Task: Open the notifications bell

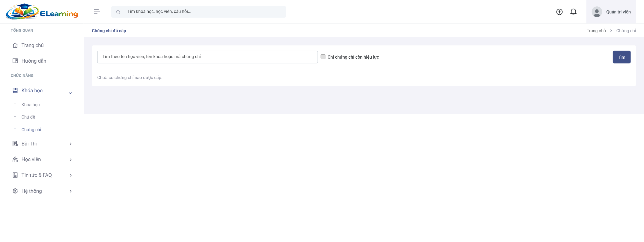Action: pyautogui.click(x=573, y=12)
